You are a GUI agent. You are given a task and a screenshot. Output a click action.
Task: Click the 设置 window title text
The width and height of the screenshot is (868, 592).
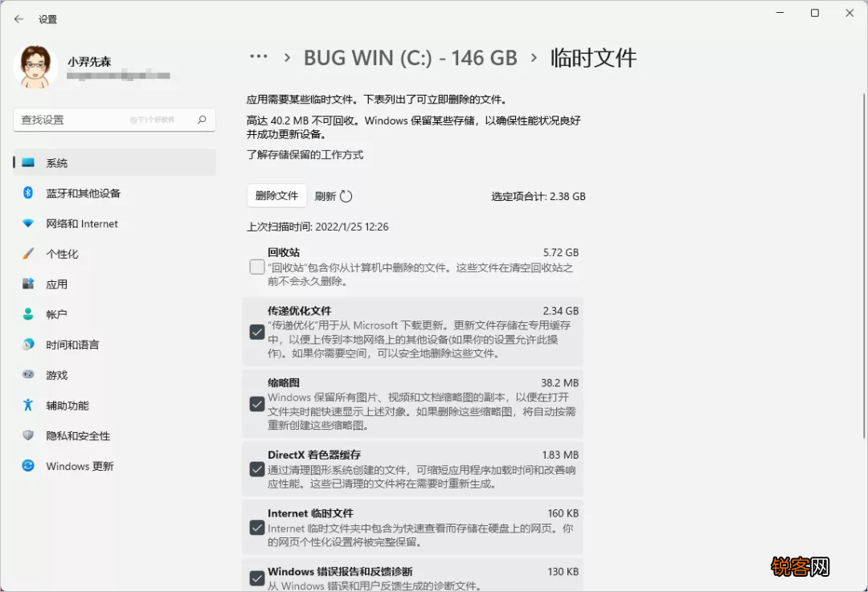click(47, 19)
